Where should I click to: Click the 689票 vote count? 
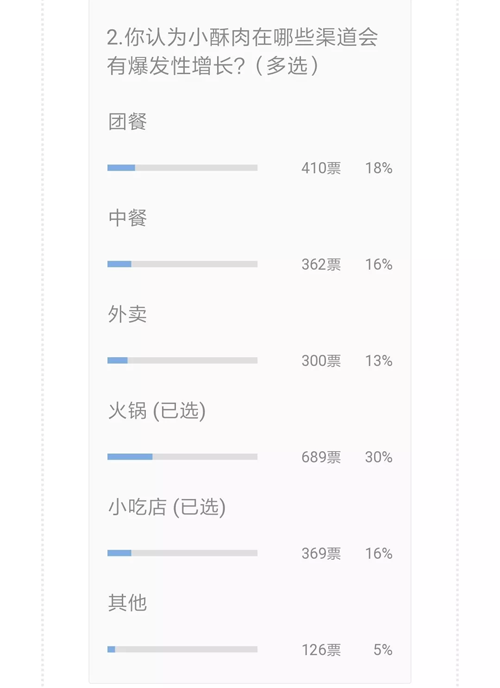click(321, 457)
